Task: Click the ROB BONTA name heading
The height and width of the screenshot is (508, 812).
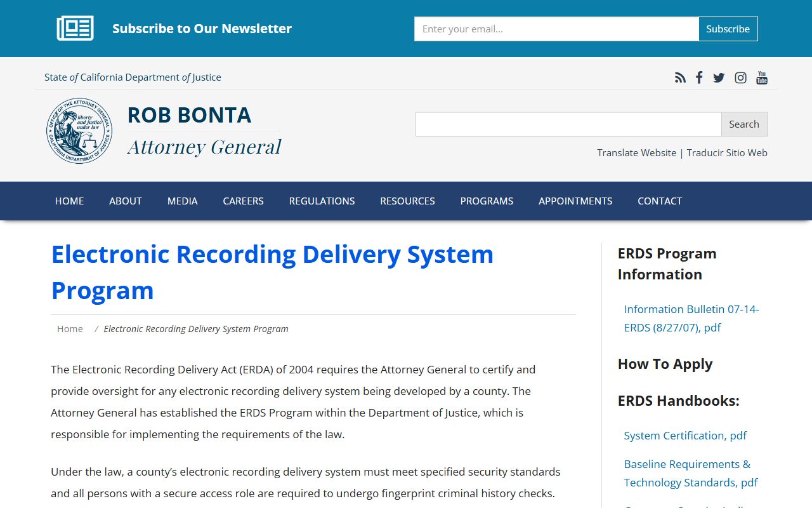Action: (x=189, y=115)
